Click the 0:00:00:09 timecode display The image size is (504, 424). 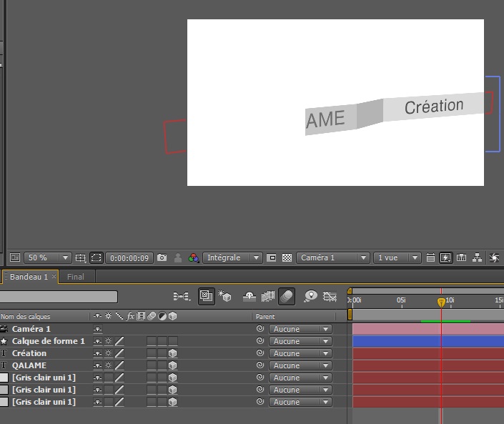pyautogui.click(x=129, y=257)
